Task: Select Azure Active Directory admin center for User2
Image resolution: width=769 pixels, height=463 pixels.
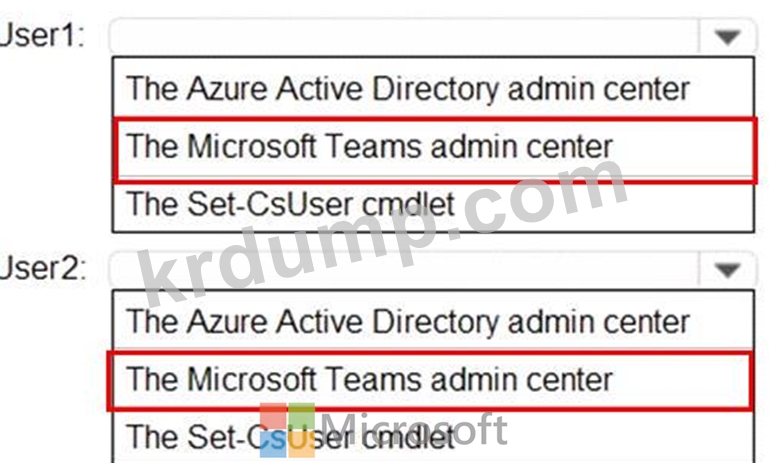Action: click(x=408, y=321)
